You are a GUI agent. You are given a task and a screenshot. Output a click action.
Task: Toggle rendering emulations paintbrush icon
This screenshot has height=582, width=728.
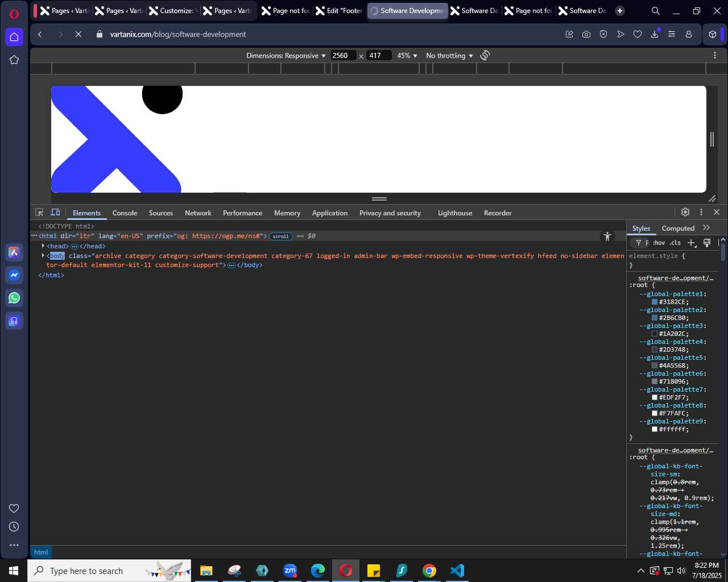tap(707, 243)
